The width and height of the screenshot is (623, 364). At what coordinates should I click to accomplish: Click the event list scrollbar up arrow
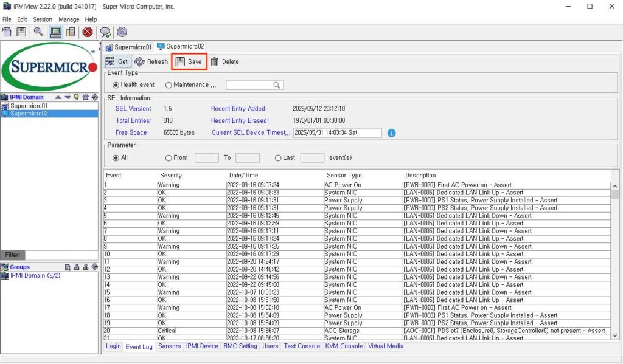[615, 186]
